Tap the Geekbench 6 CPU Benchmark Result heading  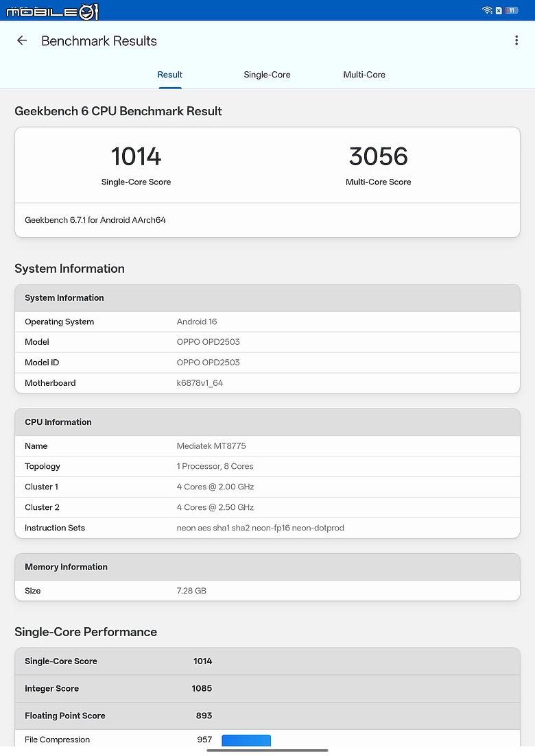coord(118,111)
